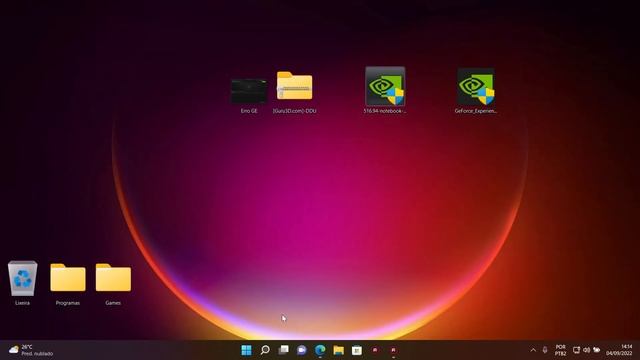640x360 pixels.
Task: Click the battery icon in system tray
Action: click(x=597, y=350)
